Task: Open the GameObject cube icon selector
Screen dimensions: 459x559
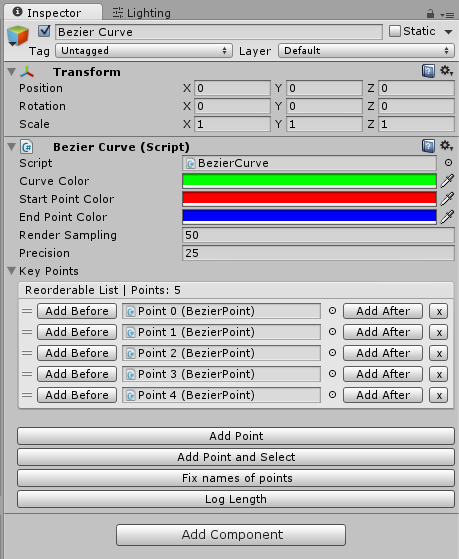Action: point(17,36)
